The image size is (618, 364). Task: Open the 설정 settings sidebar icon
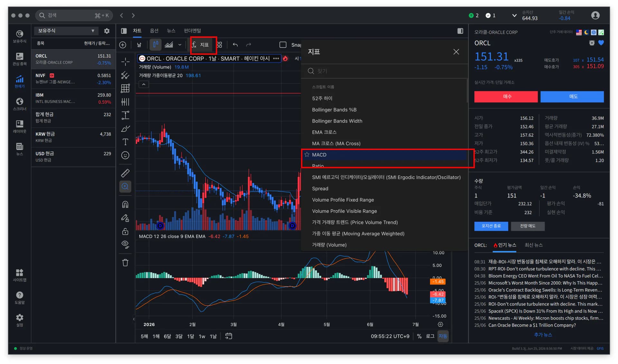click(20, 320)
